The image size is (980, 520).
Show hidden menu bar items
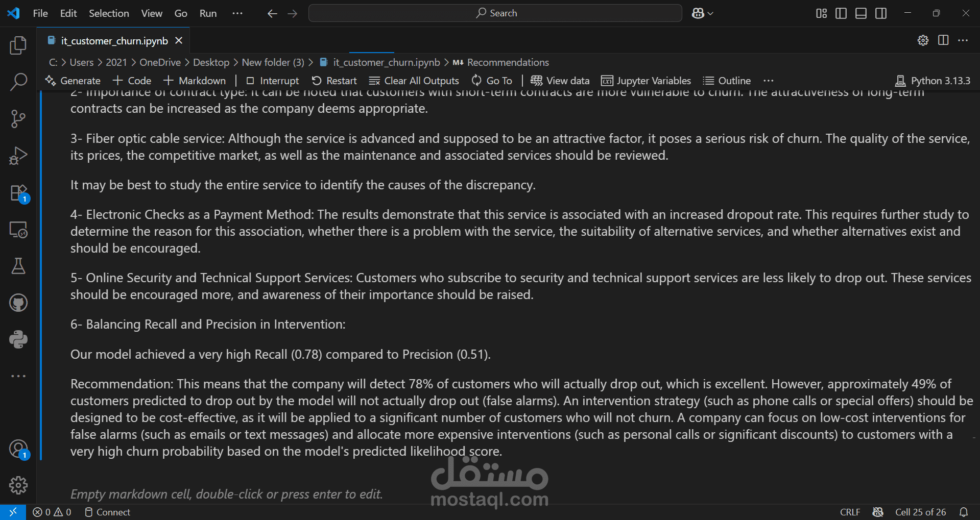(237, 13)
